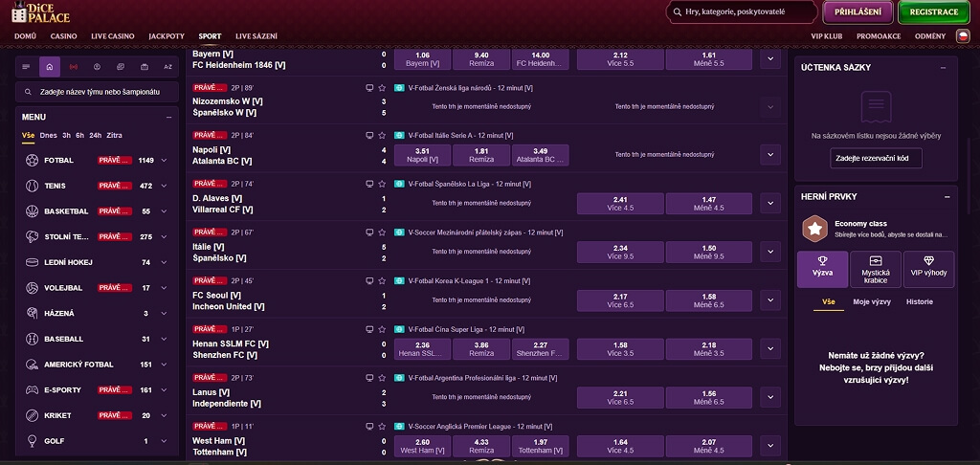Select Více 4.5 odds 2.41
The height and width of the screenshot is (465, 980).
point(620,204)
